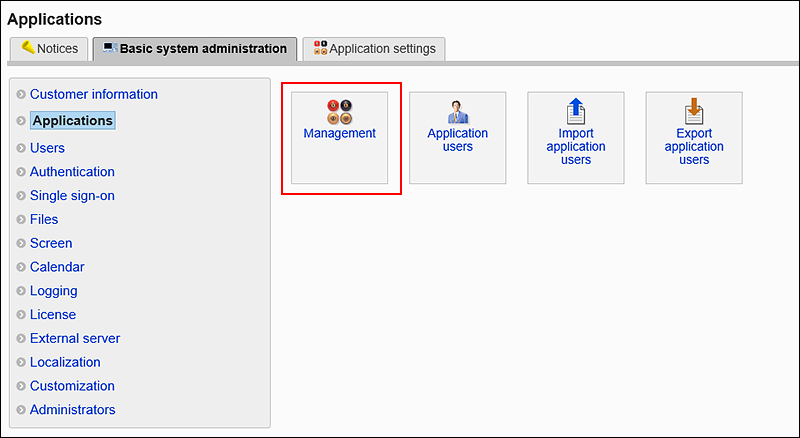The width and height of the screenshot is (800, 438).
Task: Open the Customer information link
Action: point(94,94)
